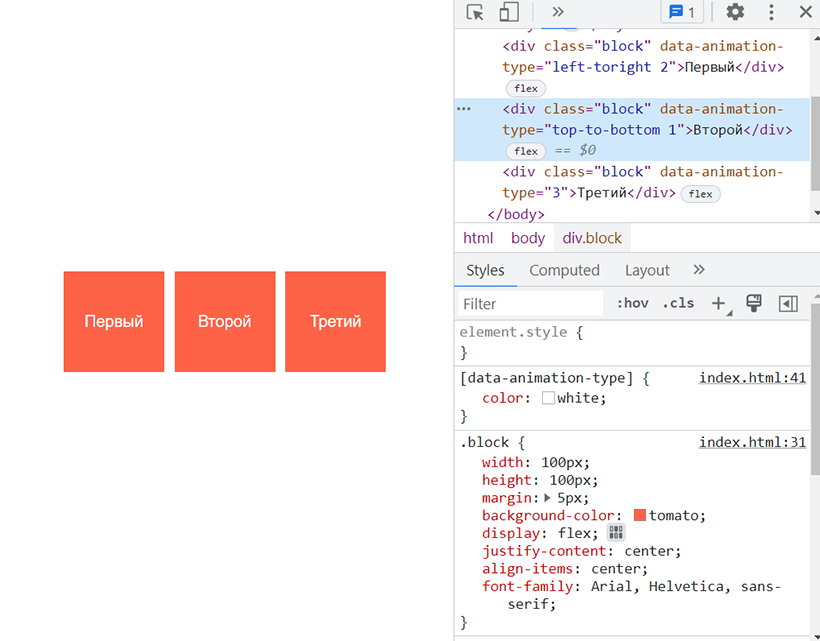Open the tomato color swatch picker

point(640,516)
